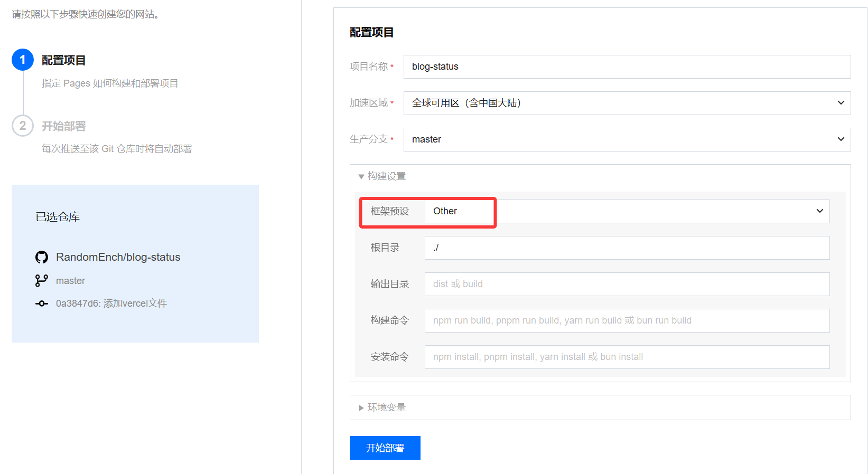Image resolution: width=868 pixels, height=474 pixels.
Task: Click the RandomEnch/blog-status repository name
Action: pyautogui.click(x=118, y=257)
